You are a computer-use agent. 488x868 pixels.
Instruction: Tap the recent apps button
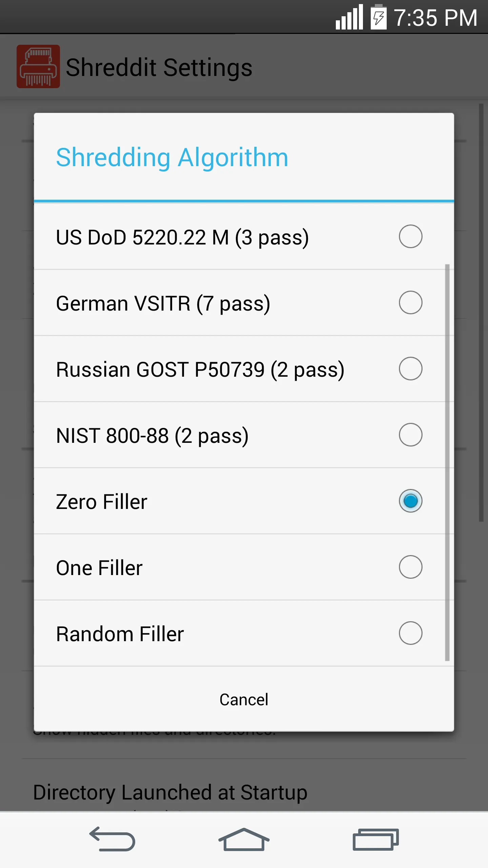pos(376,840)
